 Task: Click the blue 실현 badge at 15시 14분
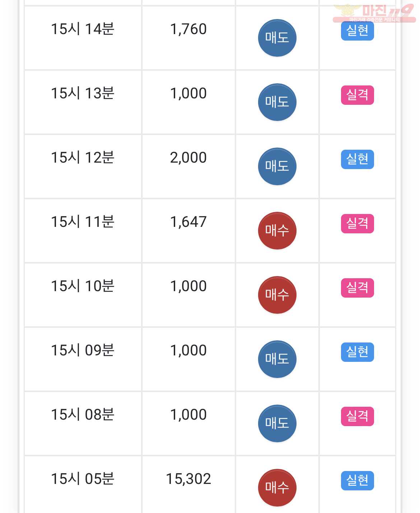tap(357, 31)
